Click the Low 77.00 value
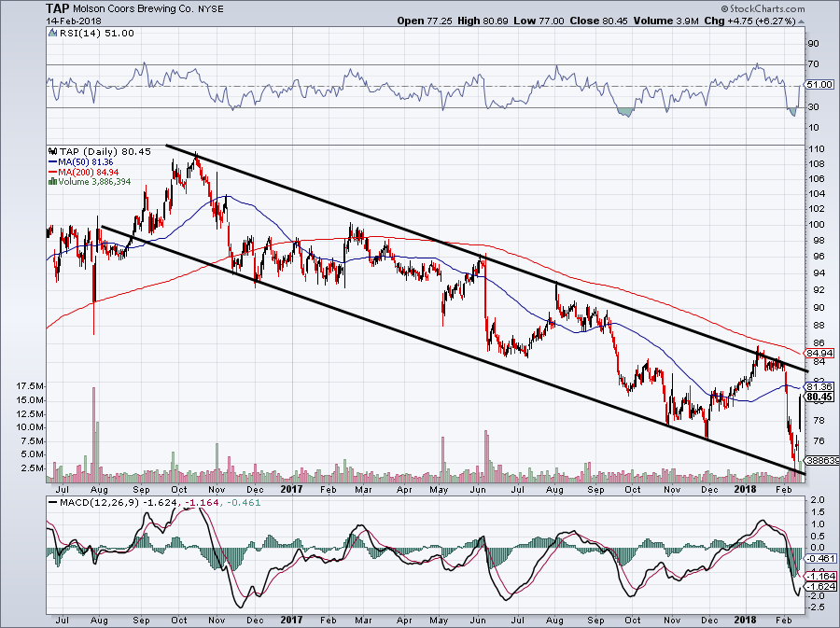Screen dimensions: 840x628 click(539, 21)
